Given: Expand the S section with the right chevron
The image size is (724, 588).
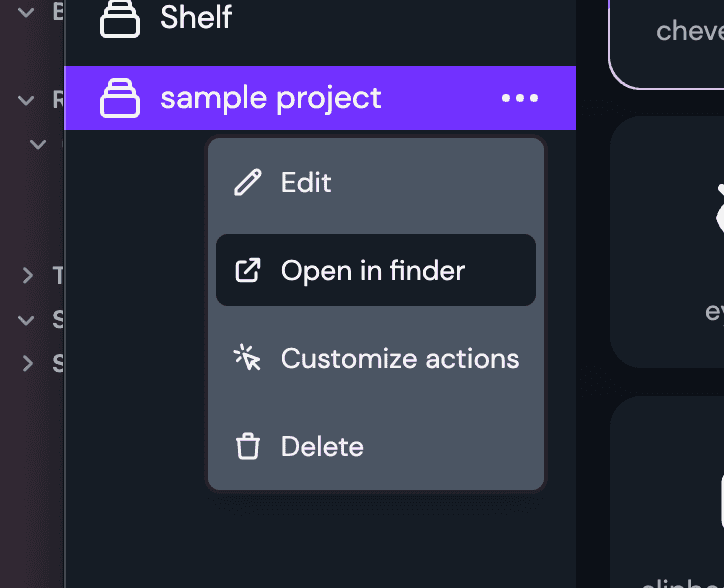Looking at the screenshot, I should 28,364.
